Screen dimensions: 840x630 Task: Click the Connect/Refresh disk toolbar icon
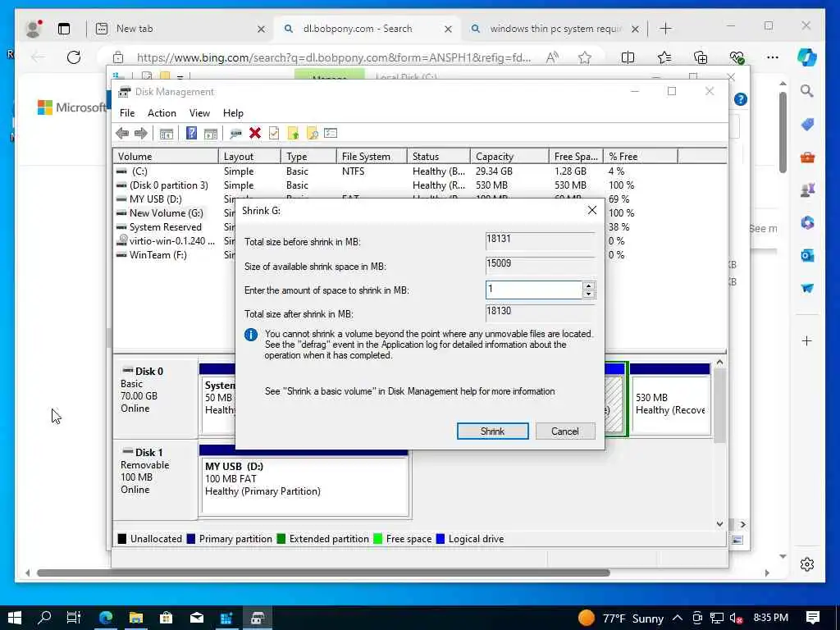pos(235,134)
